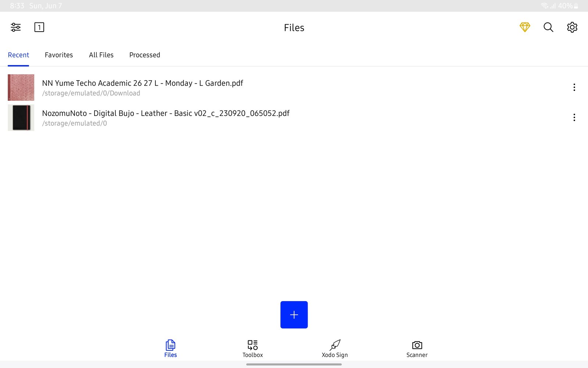This screenshot has height=368, width=588.
Task: Open the NN Yume Techo pink cover thumbnail
Action: [21, 88]
